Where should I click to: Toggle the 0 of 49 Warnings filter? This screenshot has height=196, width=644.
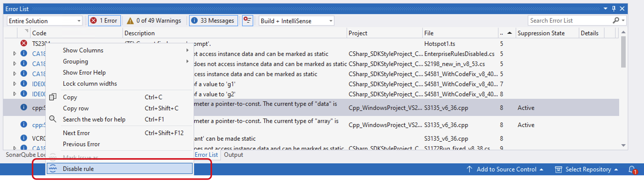point(154,21)
